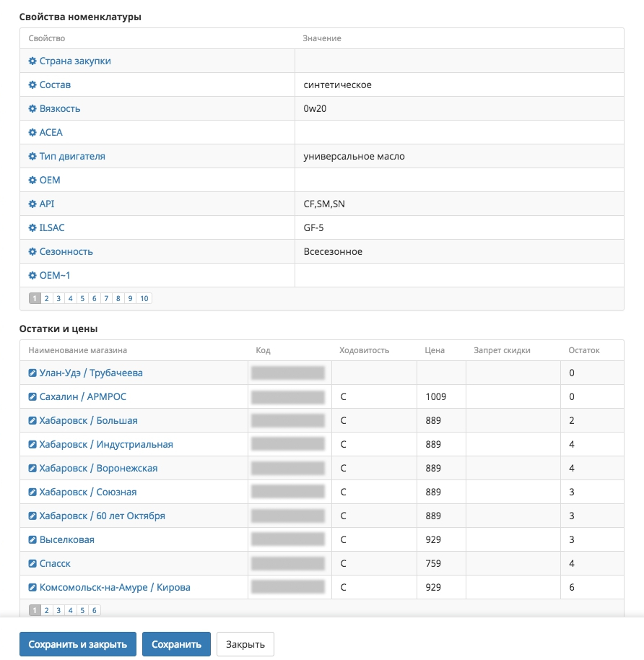Viewport: 644px width, 660px height.
Task: Go to page 3 of stock table
Action: 58,610
